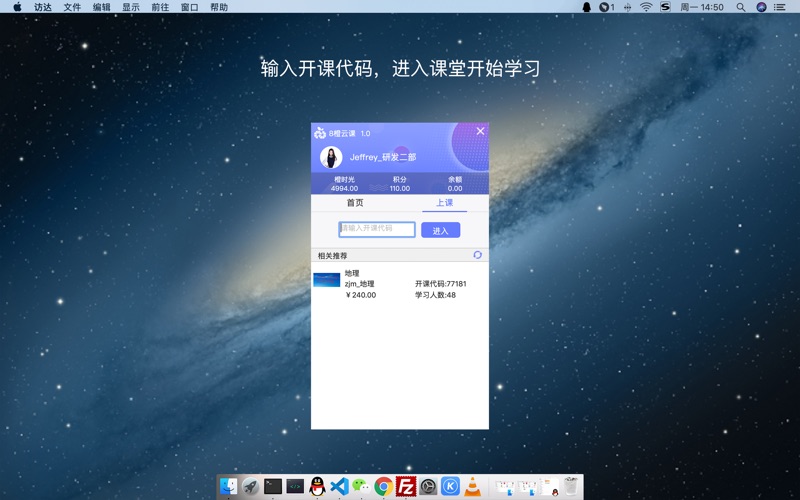Click the 周一 14:50 clock
Viewport: 800px width, 500px height.
702,7
